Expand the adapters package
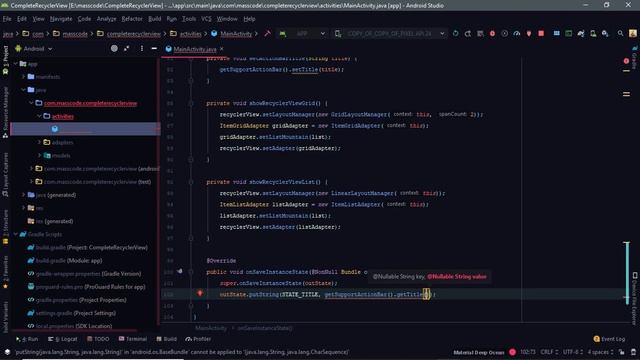This screenshot has width=640, height=360. click(39, 142)
